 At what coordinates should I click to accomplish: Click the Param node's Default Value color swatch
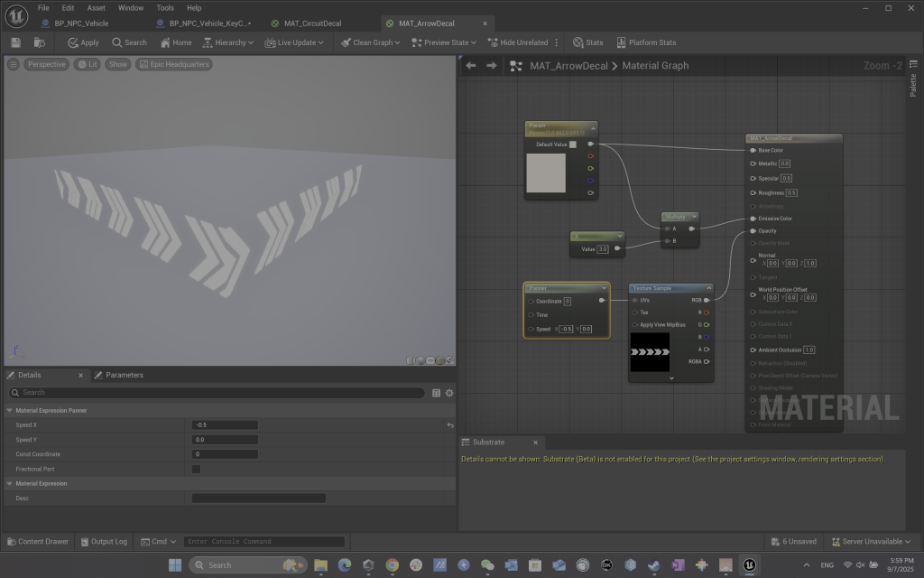[572, 144]
